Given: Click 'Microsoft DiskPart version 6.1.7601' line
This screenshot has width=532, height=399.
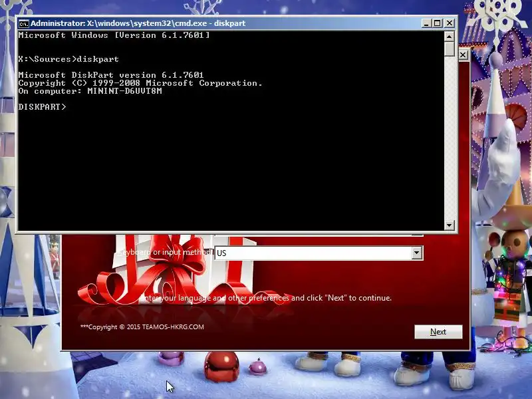Looking at the screenshot, I should coord(111,75).
